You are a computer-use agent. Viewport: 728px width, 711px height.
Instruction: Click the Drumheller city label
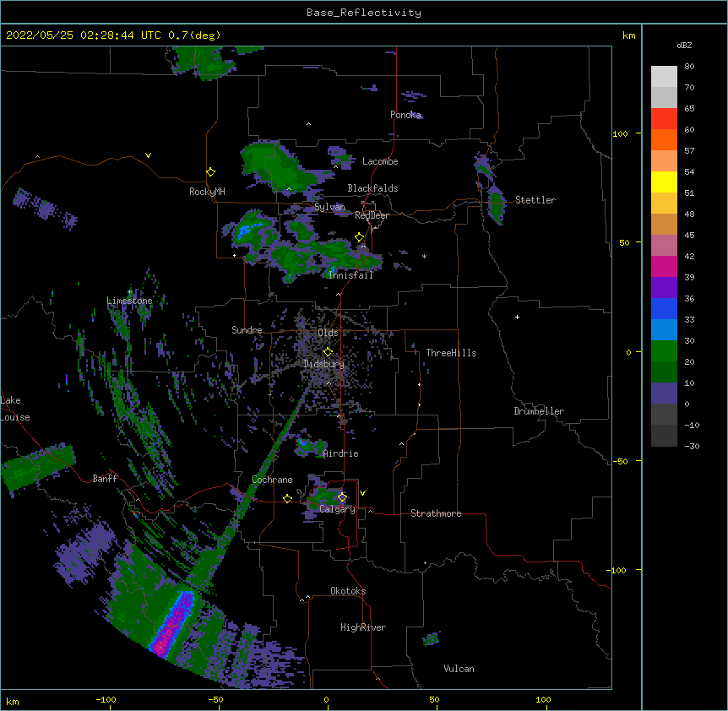pyautogui.click(x=539, y=411)
